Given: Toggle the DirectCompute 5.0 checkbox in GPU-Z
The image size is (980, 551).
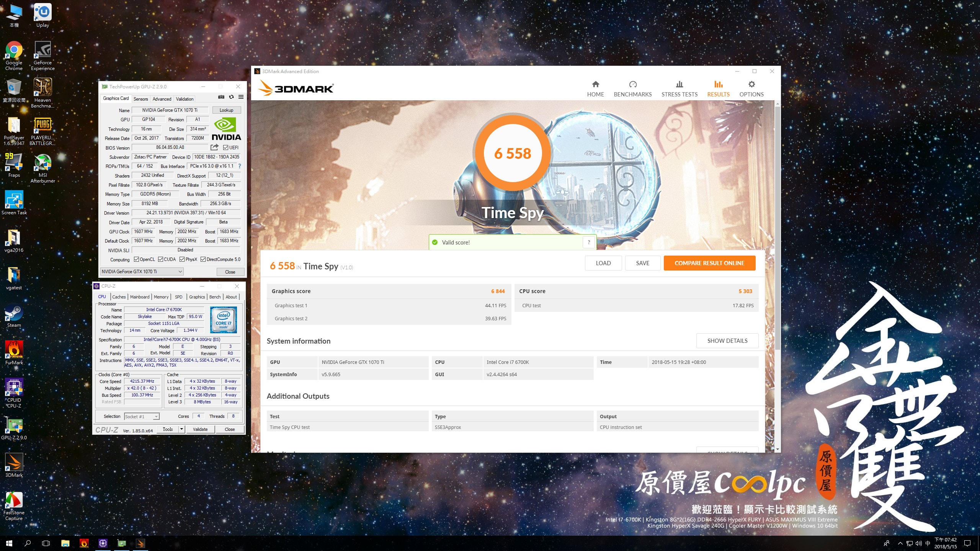Looking at the screenshot, I should coord(203,259).
